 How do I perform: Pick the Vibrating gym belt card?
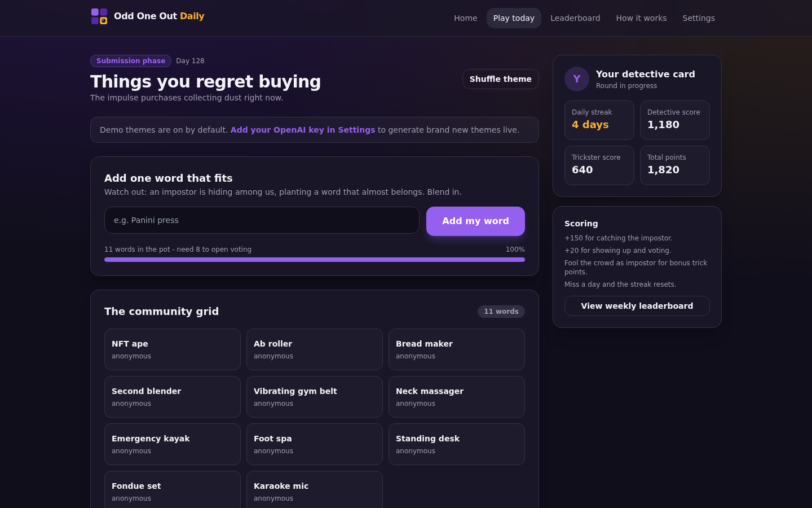coord(315,397)
